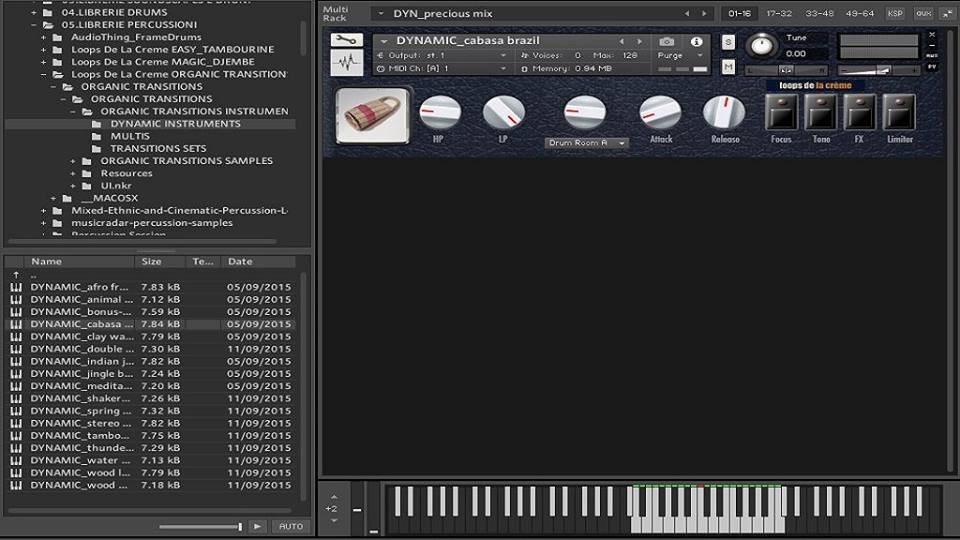Enable the Limiter button
This screenshot has height=540, width=960.
900,112
